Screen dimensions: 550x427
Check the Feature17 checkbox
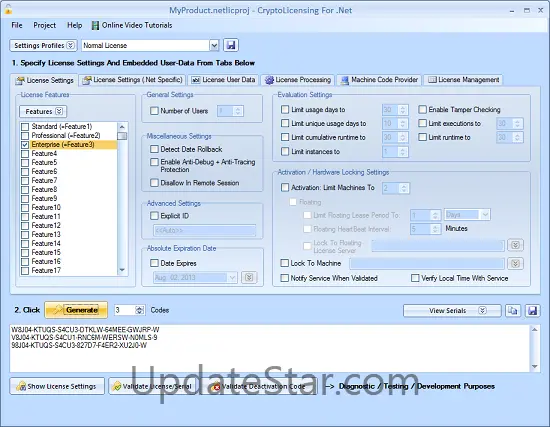pos(25,271)
